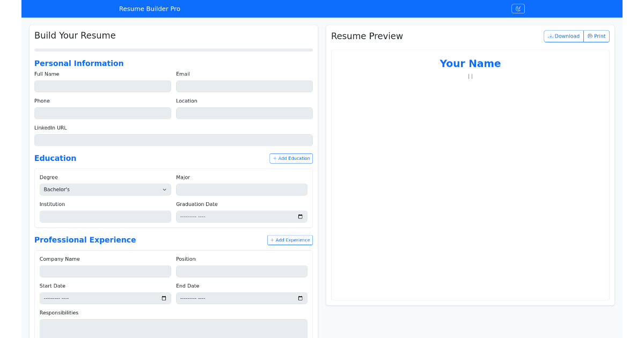Click the printer icon beside Print

pyautogui.click(x=589, y=36)
